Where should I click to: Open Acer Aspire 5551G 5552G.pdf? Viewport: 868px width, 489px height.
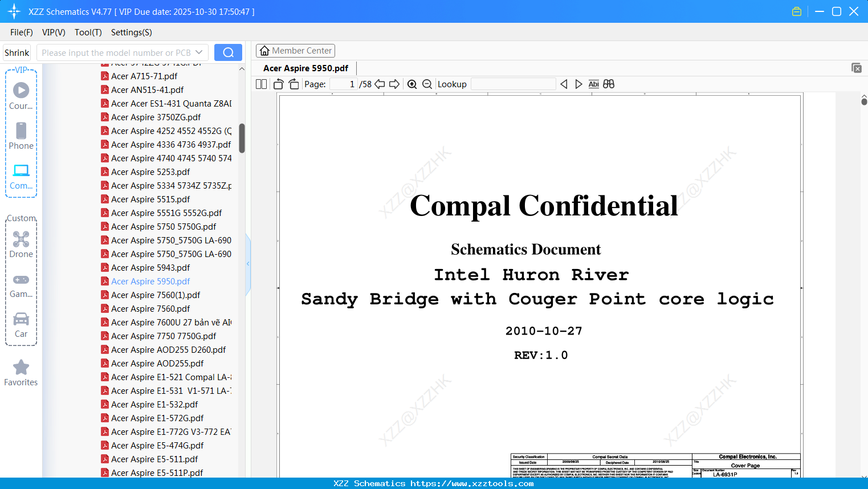point(161,213)
